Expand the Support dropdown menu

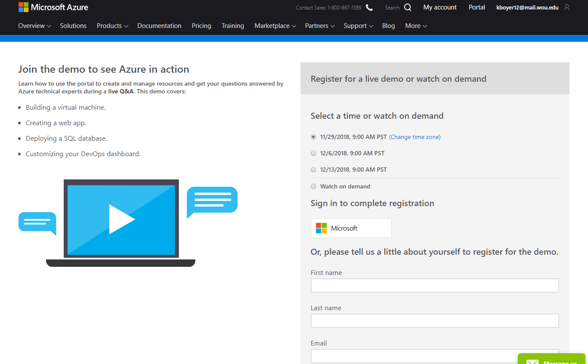pyautogui.click(x=358, y=26)
